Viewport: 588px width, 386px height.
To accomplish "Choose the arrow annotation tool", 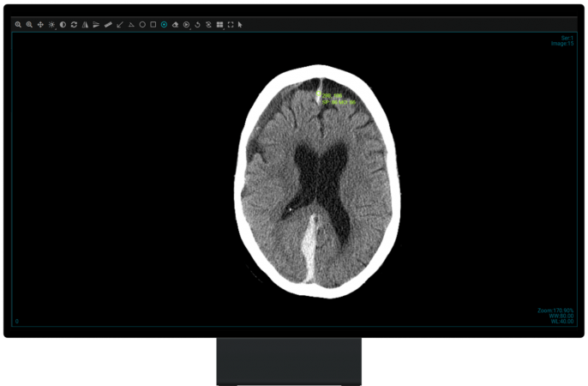I will (x=119, y=25).
